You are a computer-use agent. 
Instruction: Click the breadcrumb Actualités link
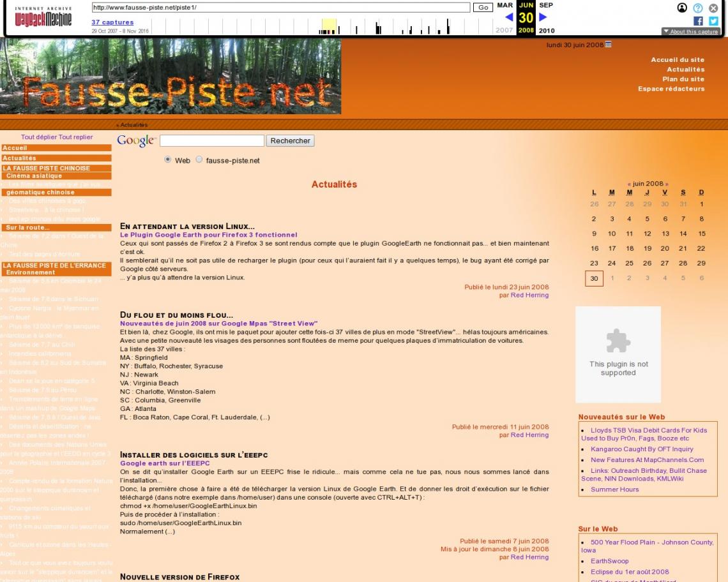click(x=134, y=125)
